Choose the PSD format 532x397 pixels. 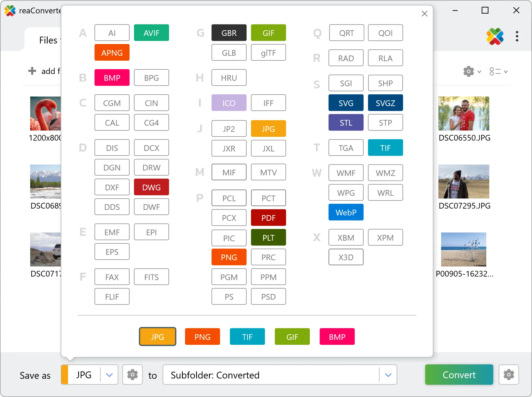(268, 296)
